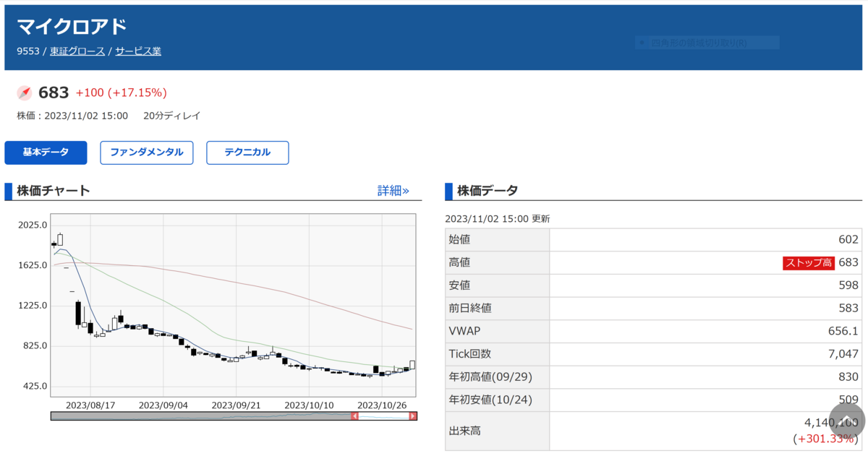Click the 高値 row label
The width and height of the screenshot is (868, 456).
(460, 262)
